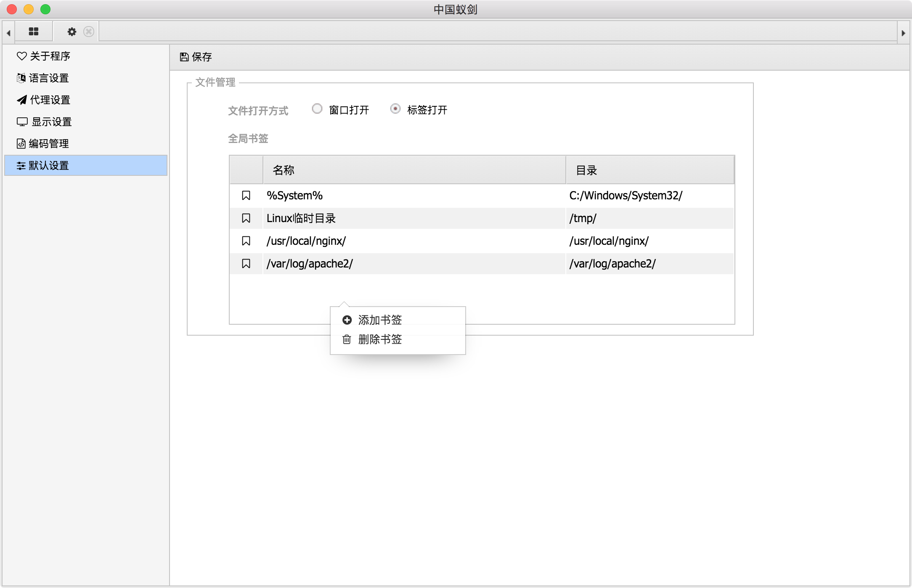
Task: Click bookmark icon of Linux临时目录 row
Action: coord(246,218)
